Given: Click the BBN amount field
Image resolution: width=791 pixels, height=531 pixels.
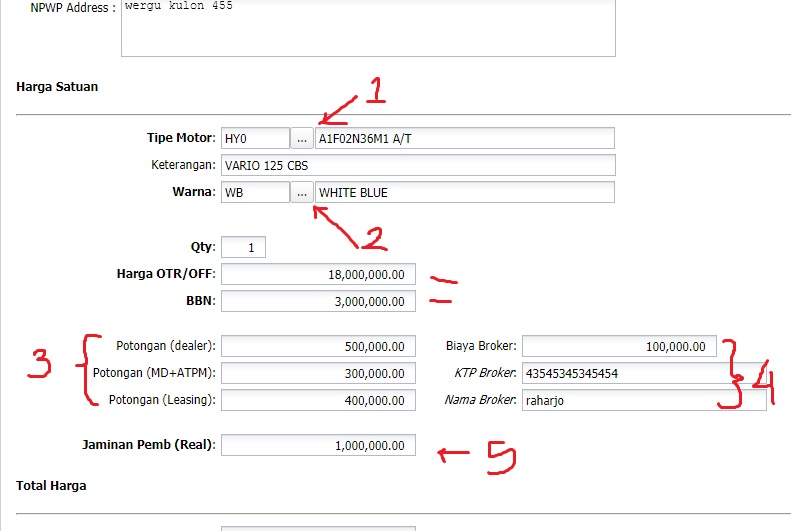Looking at the screenshot, I should [x=317, y=301].
